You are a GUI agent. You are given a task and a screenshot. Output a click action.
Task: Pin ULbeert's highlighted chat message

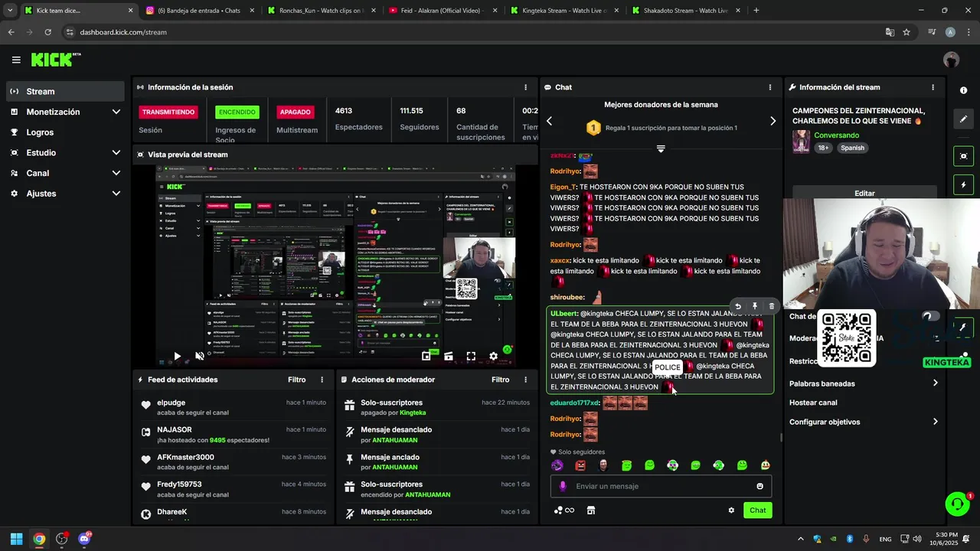click(x=755, y=306)
